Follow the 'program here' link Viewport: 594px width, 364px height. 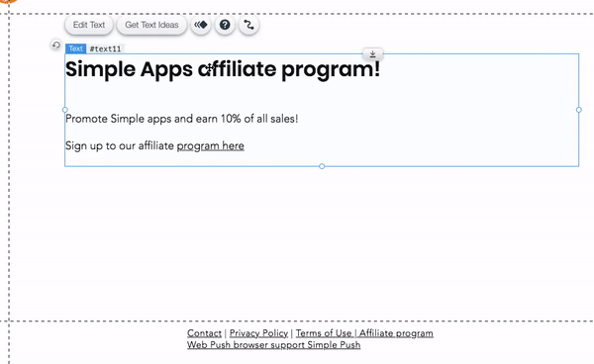[211, 146]
